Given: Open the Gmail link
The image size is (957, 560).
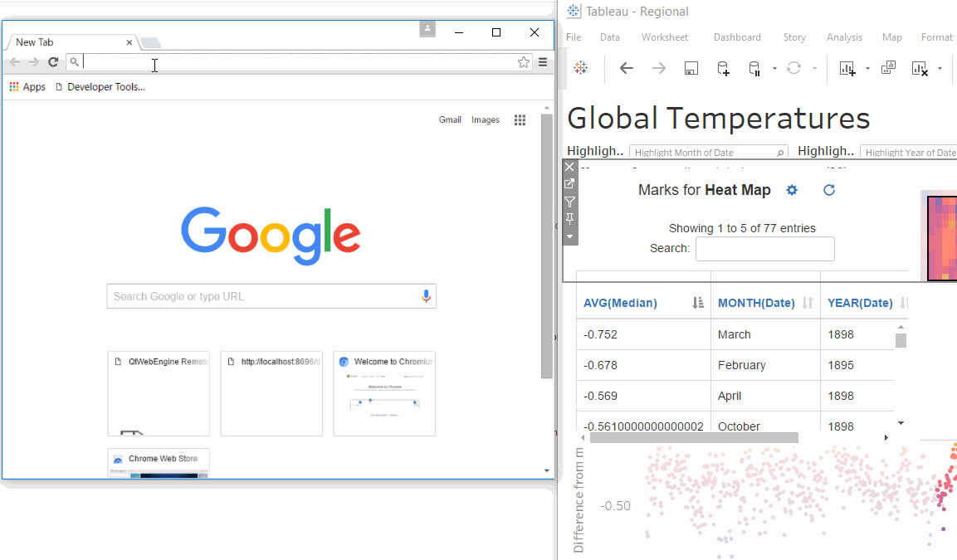Looking at the screenshot, I should point(450,119).
